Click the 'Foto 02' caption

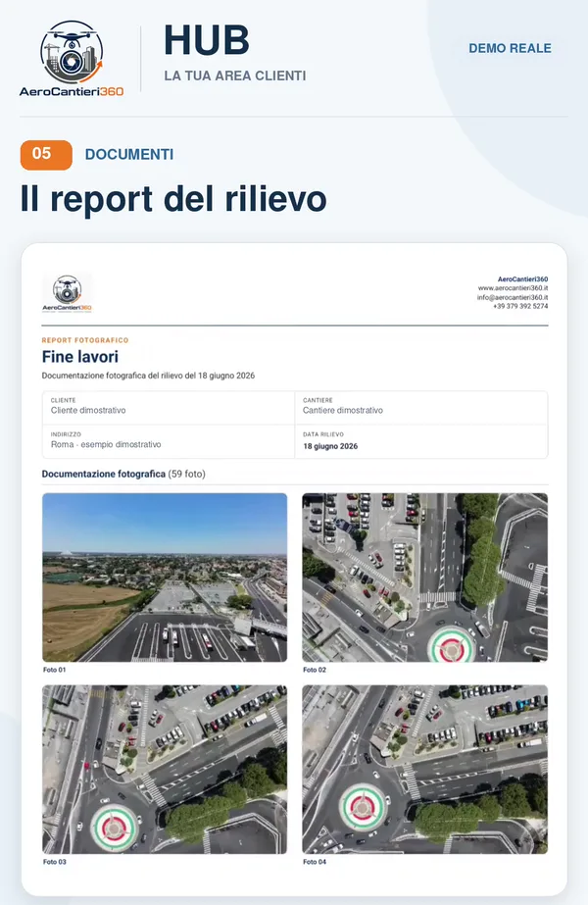315,670
